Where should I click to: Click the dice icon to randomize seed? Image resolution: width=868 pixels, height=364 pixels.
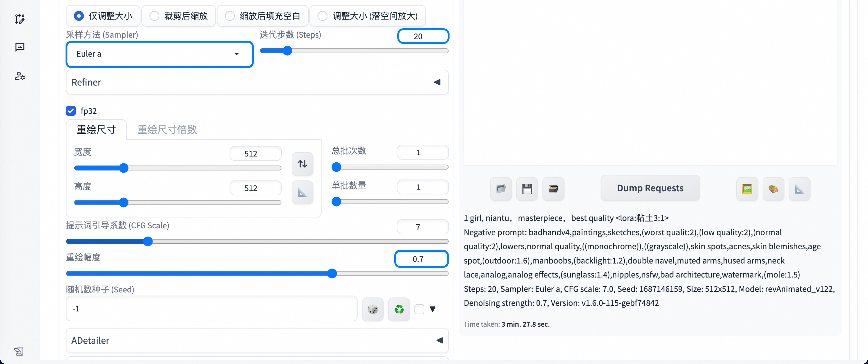[x=372, y=309]
